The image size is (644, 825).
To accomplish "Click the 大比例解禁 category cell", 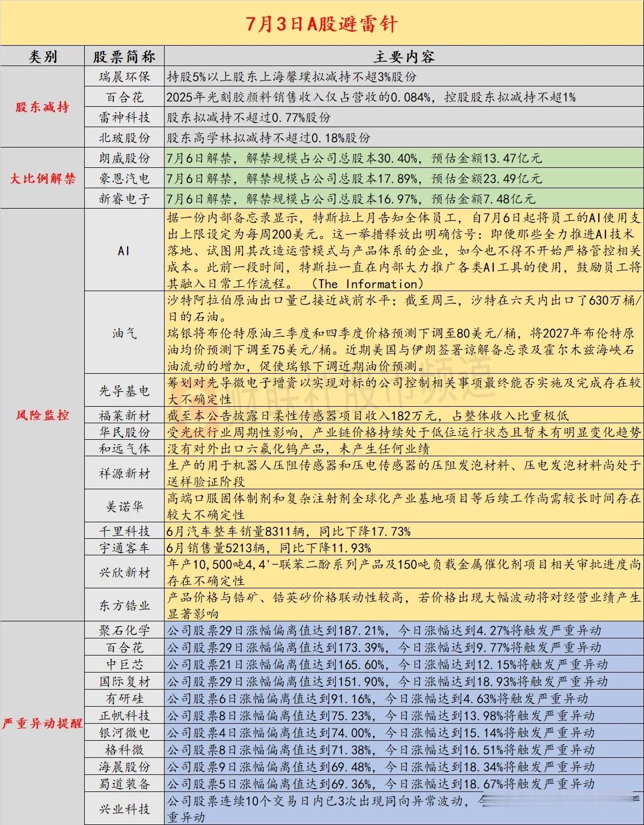I will click(42, 178).
